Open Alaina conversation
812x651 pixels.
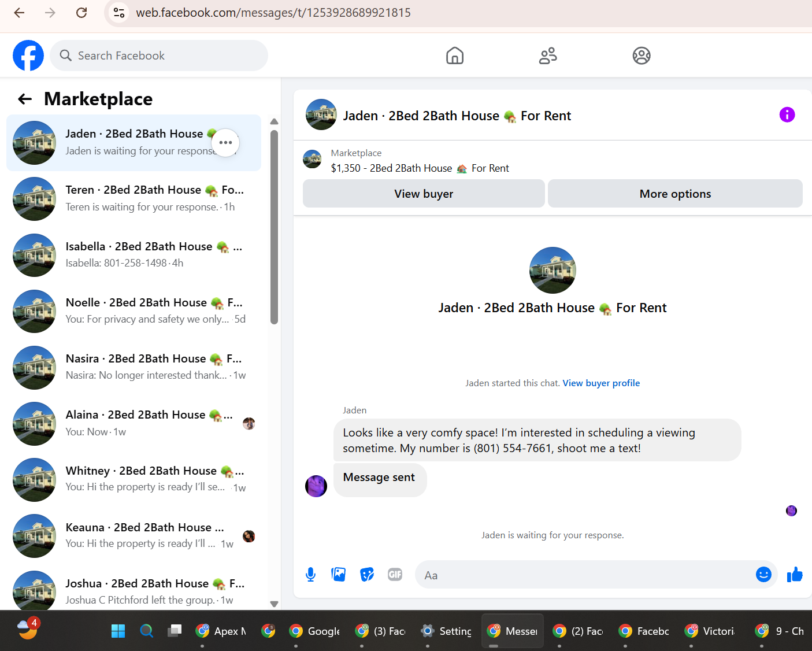pos(134,423)
